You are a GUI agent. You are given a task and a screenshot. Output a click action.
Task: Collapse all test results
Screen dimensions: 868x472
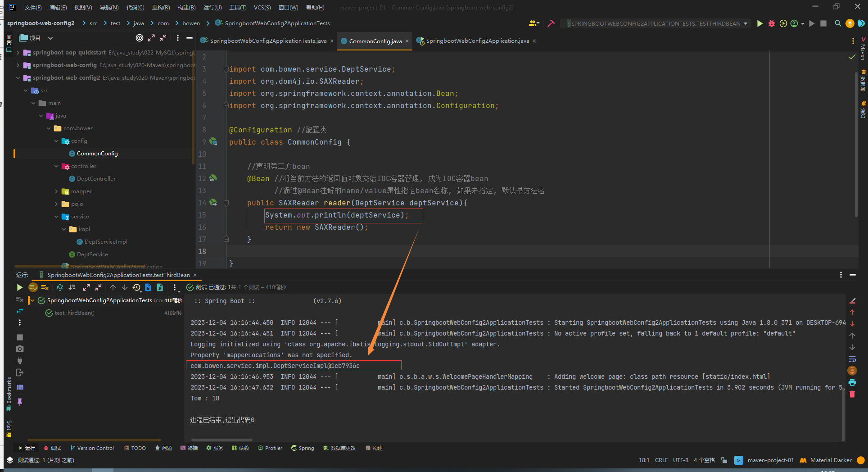(98, 287)
